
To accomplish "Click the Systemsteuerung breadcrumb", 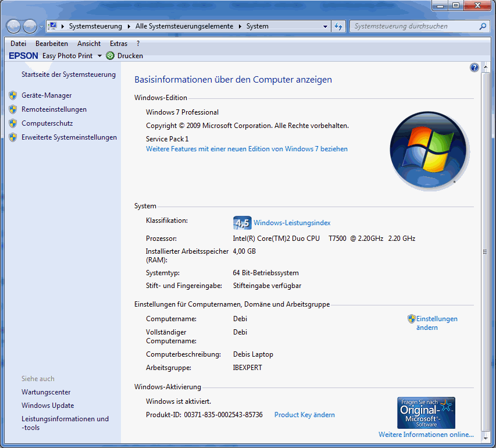I will click(x=95, y=26).
